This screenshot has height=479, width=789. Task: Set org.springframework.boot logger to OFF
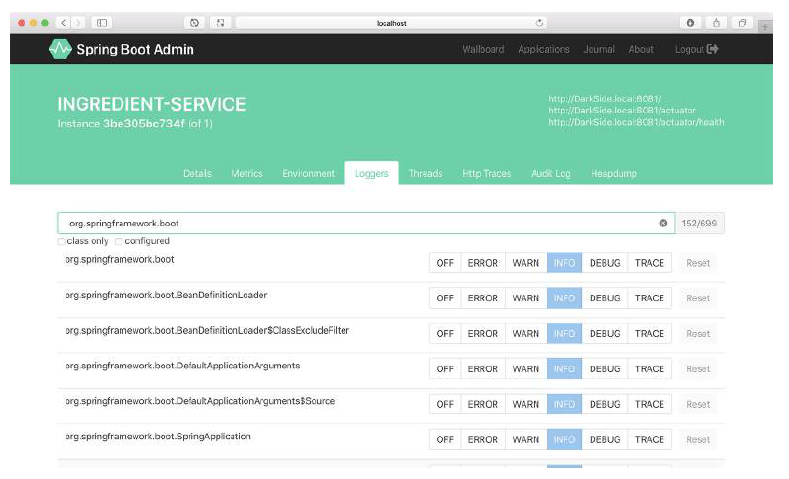pos(445,263)
